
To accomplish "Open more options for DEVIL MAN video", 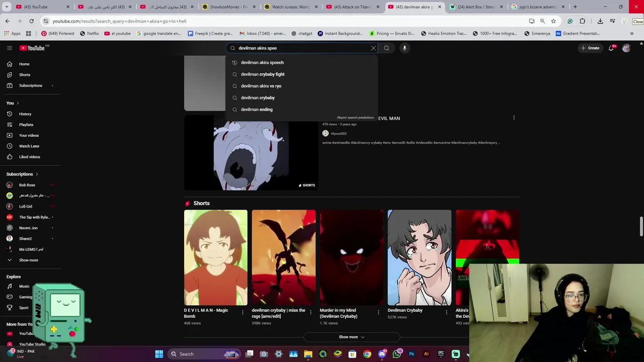I will click(514, 118).
